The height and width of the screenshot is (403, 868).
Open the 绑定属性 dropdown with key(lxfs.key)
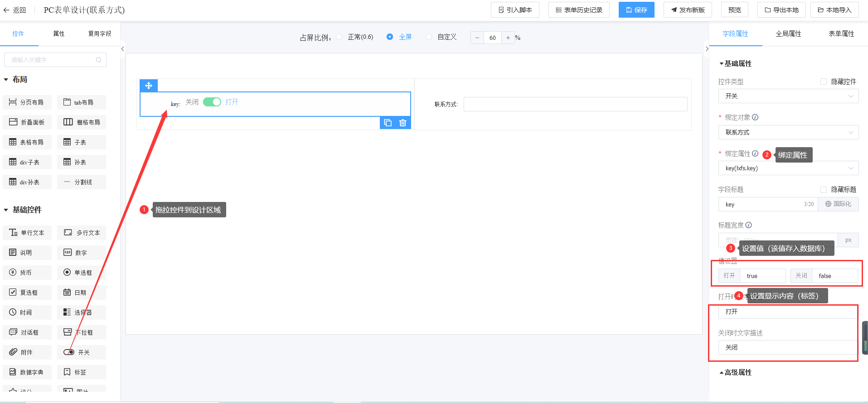788,168
